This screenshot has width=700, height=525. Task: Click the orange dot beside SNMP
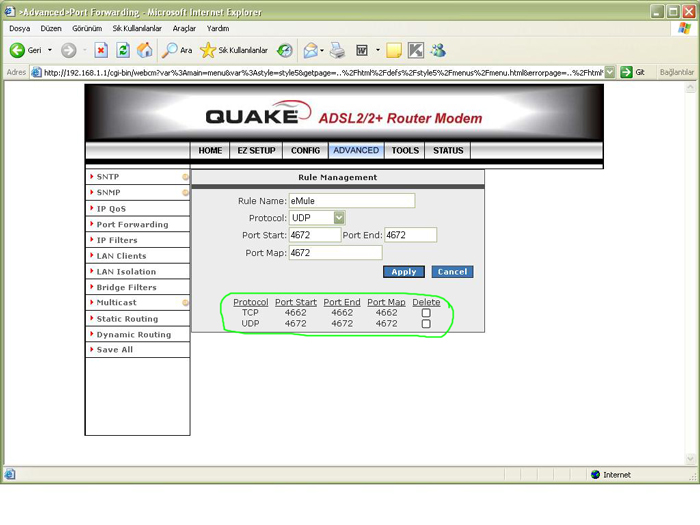[185, 192]
